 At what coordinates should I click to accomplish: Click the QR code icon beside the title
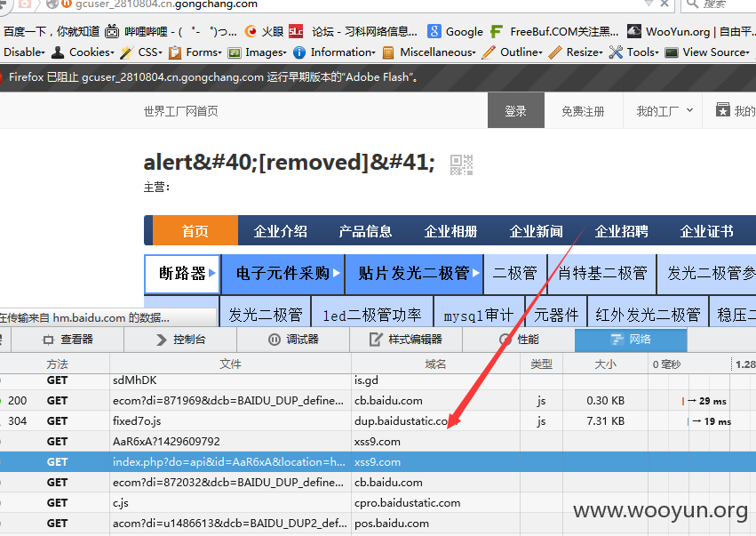coord(461,164)
